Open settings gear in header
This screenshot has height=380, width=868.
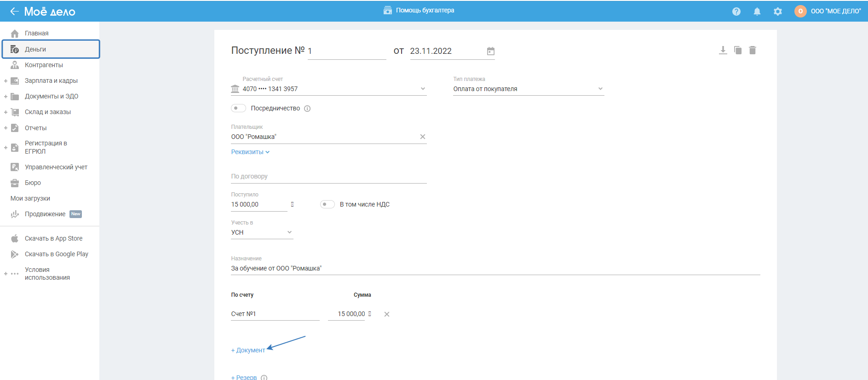tap(778, 12)
